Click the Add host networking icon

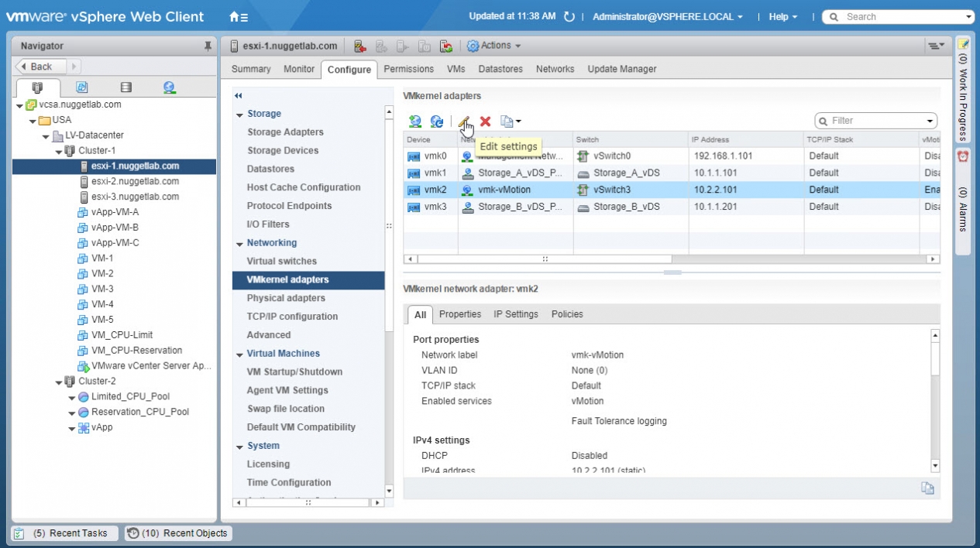coord(415,122)
